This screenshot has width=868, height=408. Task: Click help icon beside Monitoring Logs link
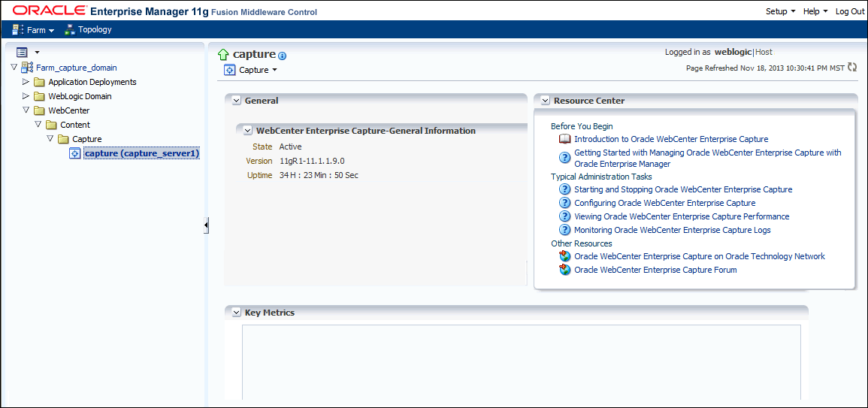pyautogui.click(x=564, y=230)
